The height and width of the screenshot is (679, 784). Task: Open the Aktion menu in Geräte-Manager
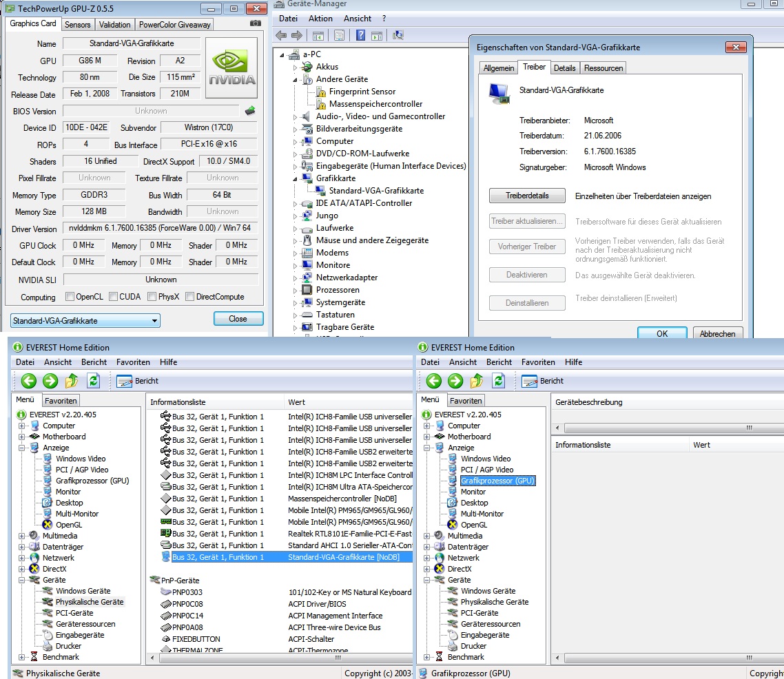click(320, 19)
